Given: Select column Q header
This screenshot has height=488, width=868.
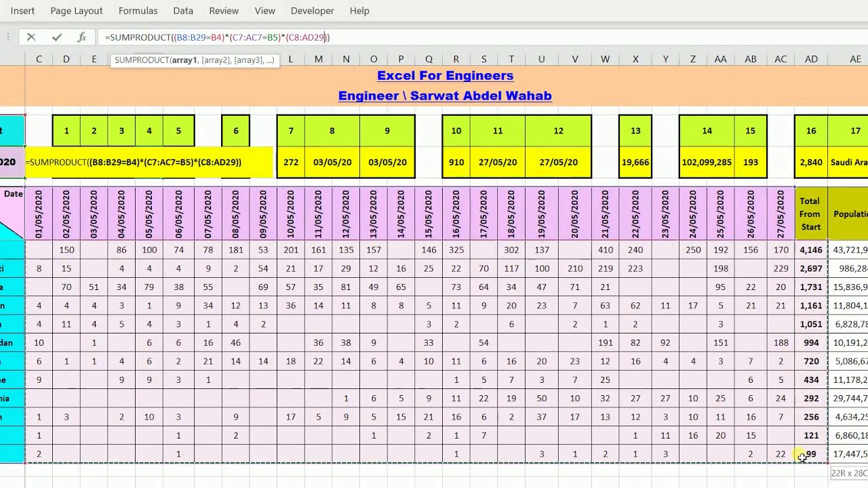Looking at the screenshot, I should tap(429, 59).
